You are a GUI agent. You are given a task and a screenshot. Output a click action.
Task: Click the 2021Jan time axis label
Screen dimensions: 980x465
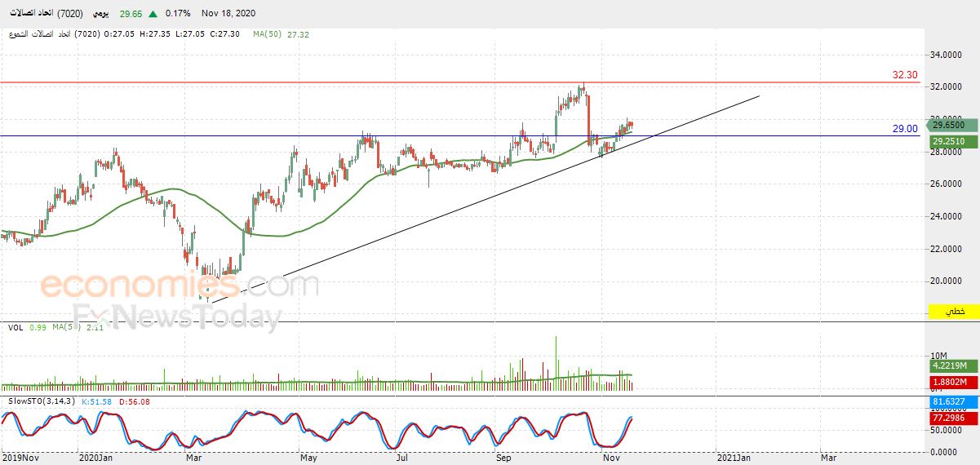[734, 458]
